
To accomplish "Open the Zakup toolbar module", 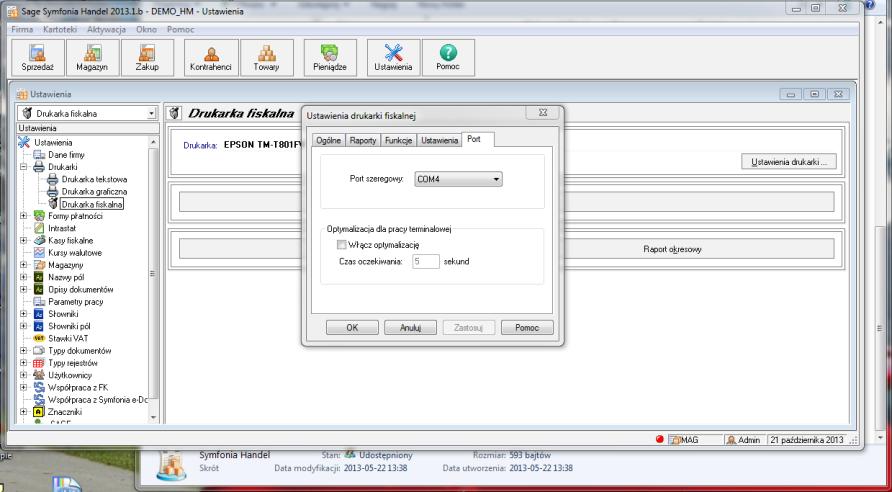I will (147, 58).
